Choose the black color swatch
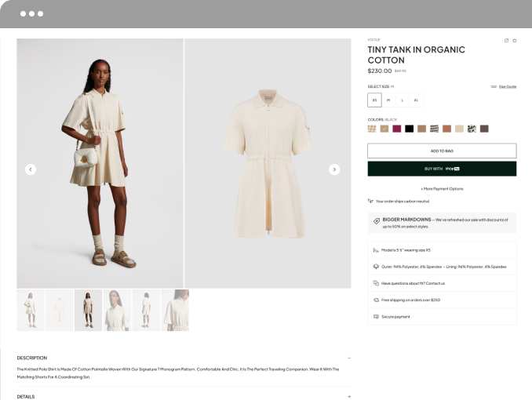This screenshot has width=532, height=400. click(409, 129)
